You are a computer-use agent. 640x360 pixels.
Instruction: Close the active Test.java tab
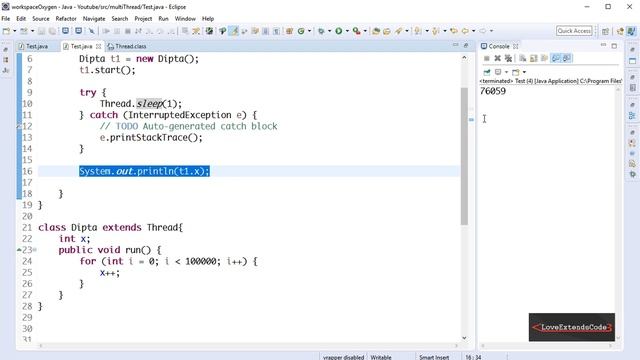pyautogui.click(x=98, y=47)
